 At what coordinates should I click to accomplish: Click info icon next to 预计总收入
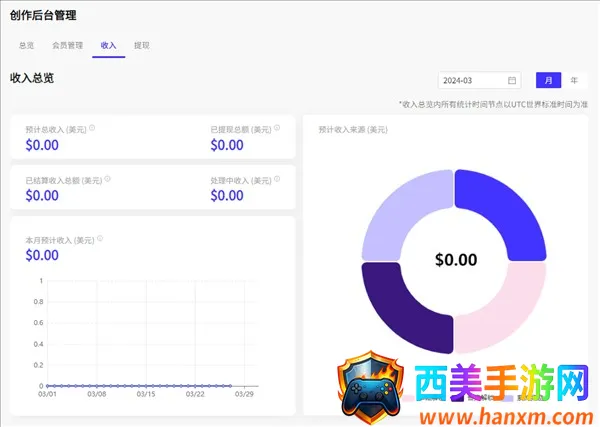92,128
